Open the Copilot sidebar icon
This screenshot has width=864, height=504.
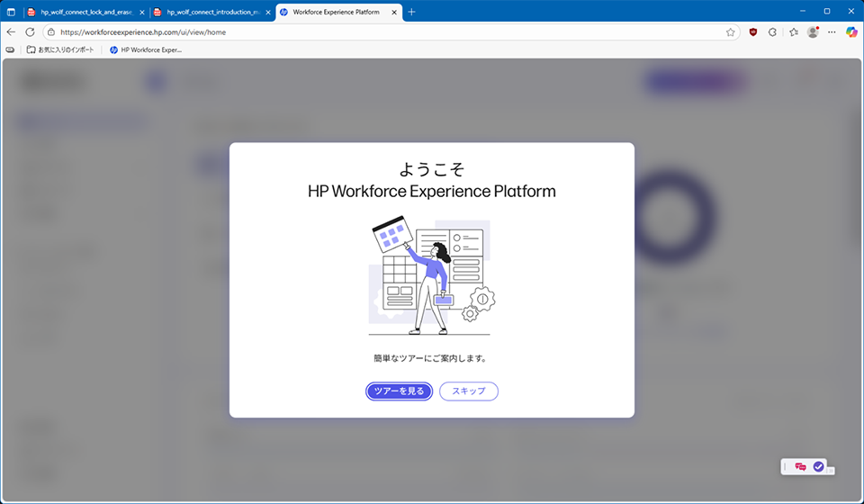[x=851, y=31]
